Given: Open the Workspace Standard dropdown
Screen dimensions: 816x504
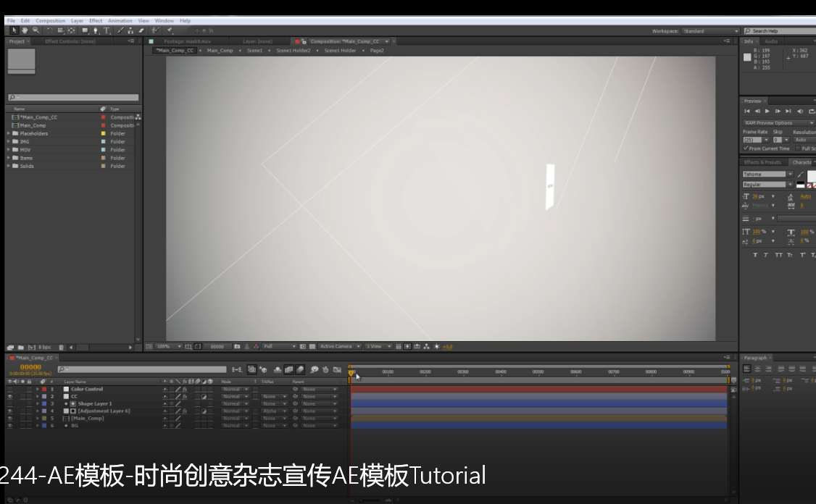Looking at the screenshot, I should tap(710, 31).
